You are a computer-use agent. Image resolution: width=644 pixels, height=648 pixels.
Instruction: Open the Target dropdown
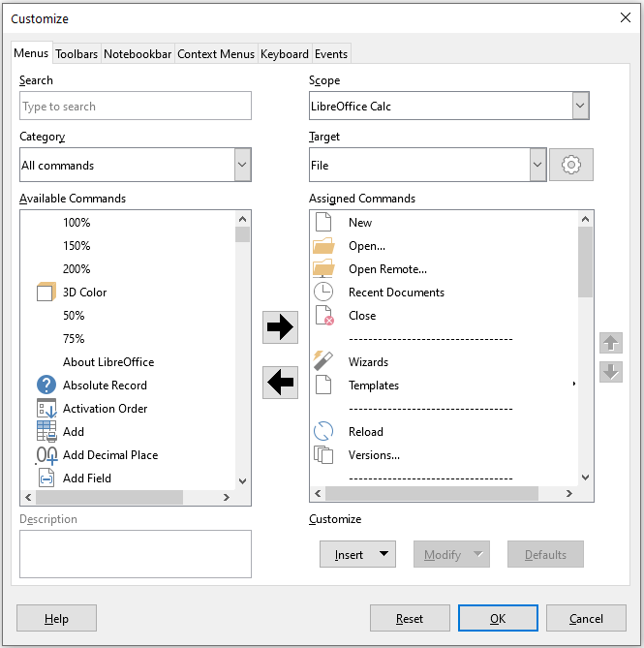pos(537,165)
